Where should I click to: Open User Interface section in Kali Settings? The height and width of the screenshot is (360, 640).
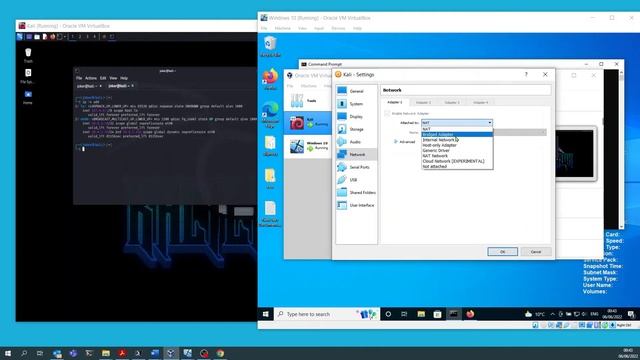pos(356,205)
